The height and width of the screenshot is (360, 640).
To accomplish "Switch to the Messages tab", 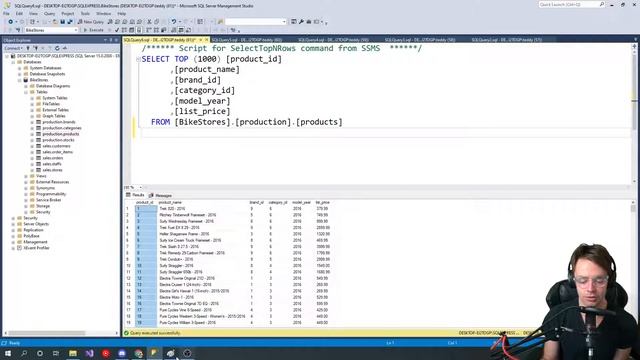I will pyautogui.click(x=160, y=196).
